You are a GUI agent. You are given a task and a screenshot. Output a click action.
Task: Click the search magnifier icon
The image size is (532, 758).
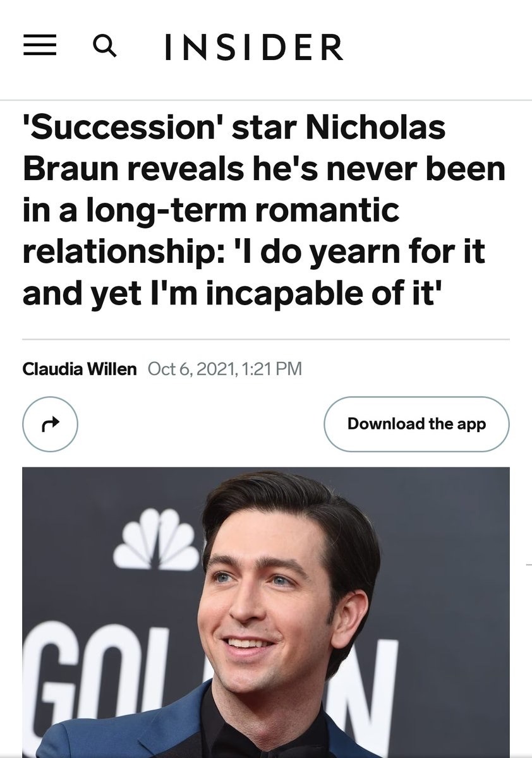point(105,45)
